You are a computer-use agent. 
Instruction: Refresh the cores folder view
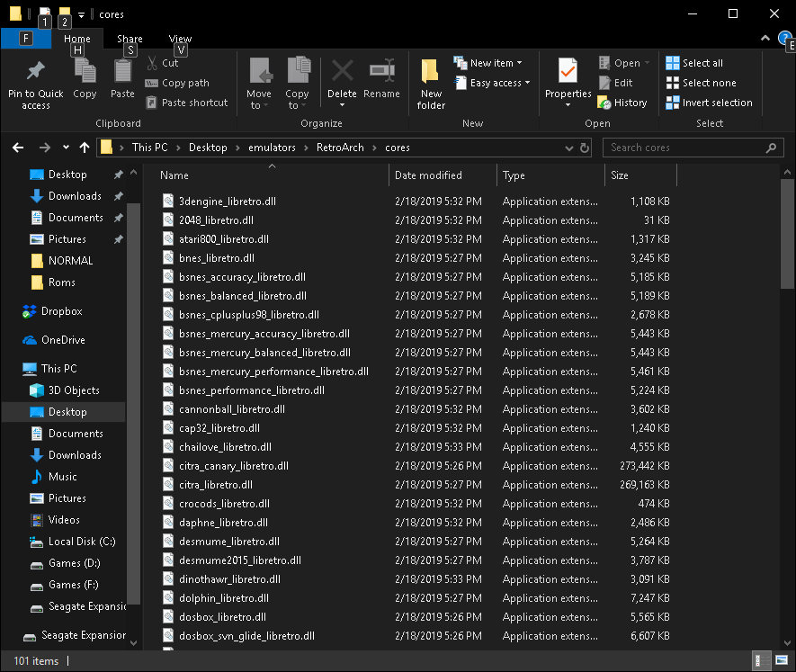pos(585,148)
